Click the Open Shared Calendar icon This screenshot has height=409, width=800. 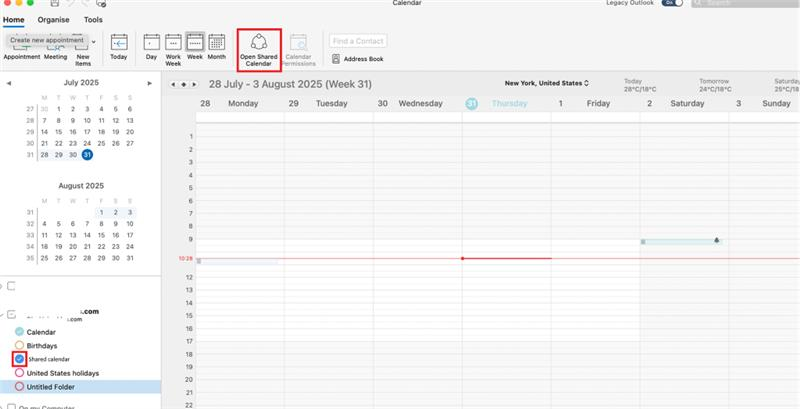click(259, 42)
